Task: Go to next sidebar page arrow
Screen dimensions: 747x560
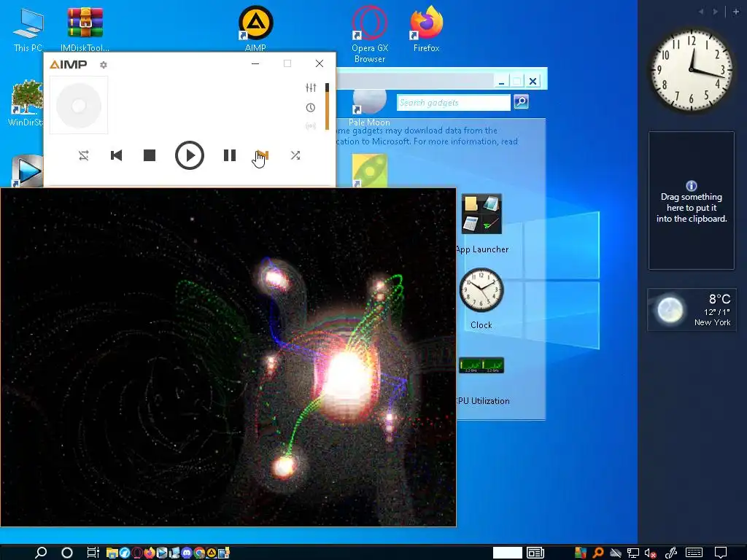Action: 716,12
